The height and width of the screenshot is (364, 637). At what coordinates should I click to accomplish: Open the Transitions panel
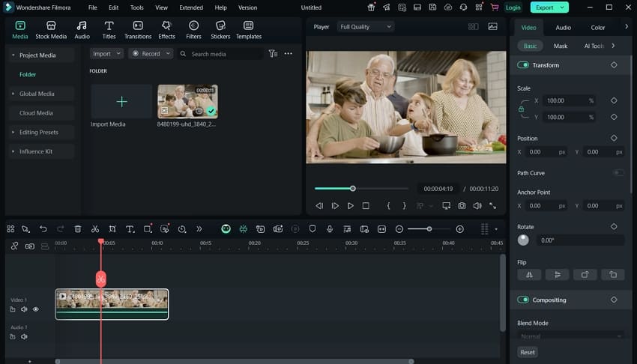click(x=138, y=30)
